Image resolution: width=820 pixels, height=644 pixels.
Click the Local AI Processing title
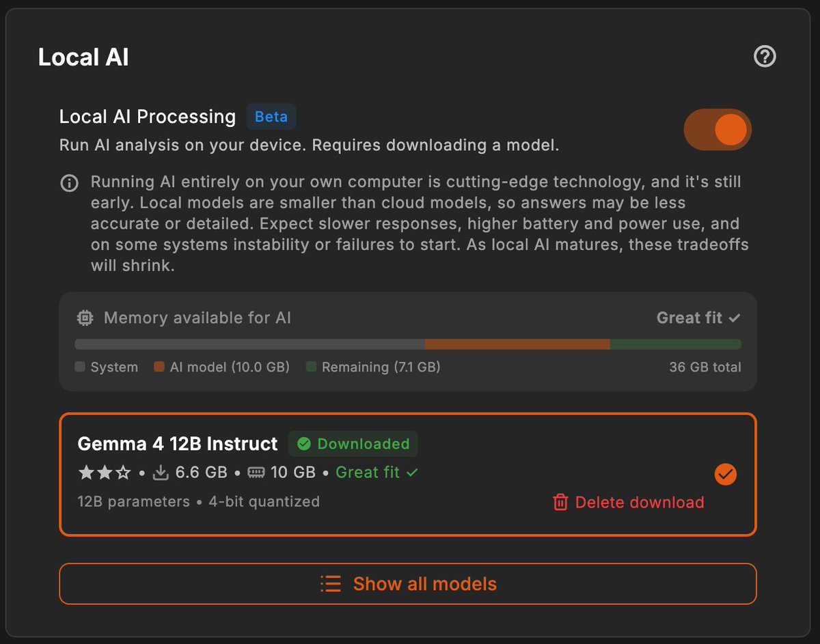pyautogui.click(x=148, y=117)
